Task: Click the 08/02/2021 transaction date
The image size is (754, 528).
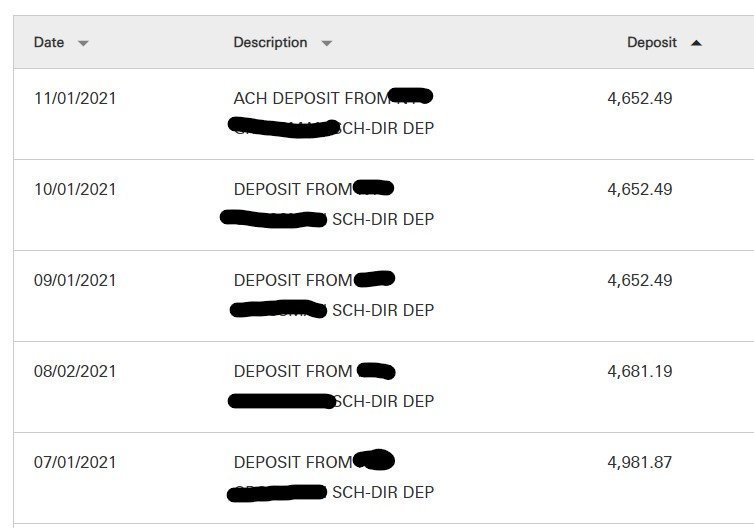Action: (x=75, y=371)
